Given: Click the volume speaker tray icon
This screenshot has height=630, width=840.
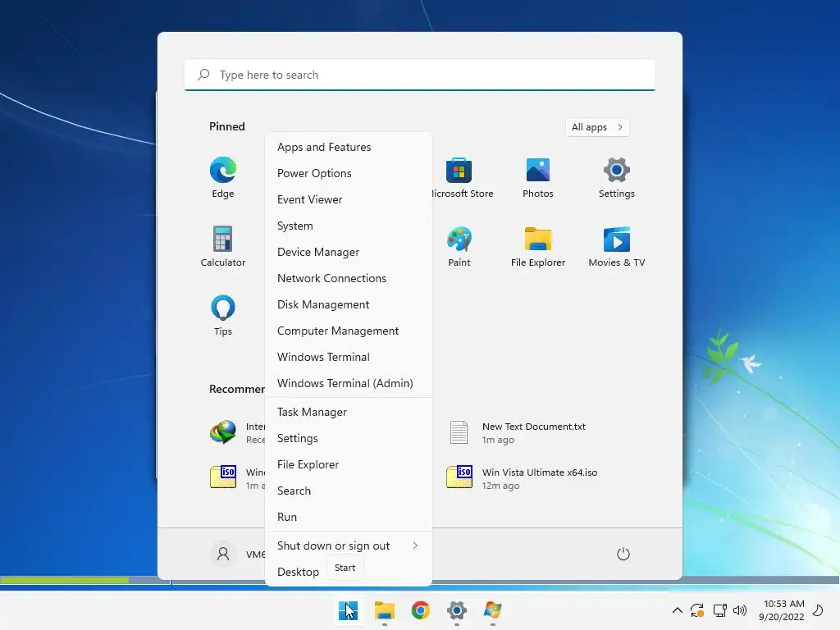Looking at the screenshot, I should [740, 610].
